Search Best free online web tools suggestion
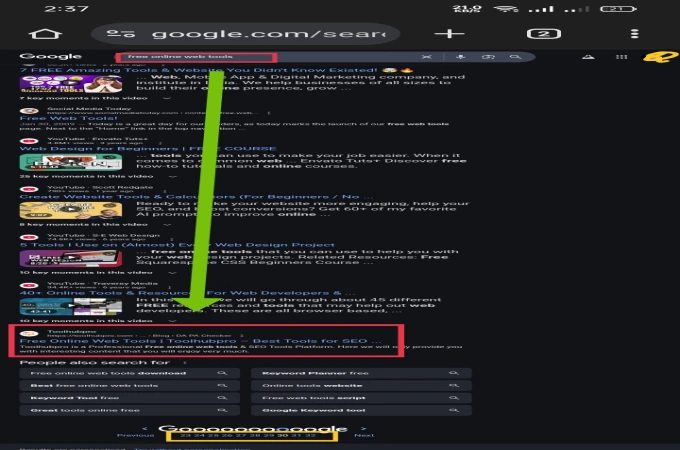 (130, 385)
